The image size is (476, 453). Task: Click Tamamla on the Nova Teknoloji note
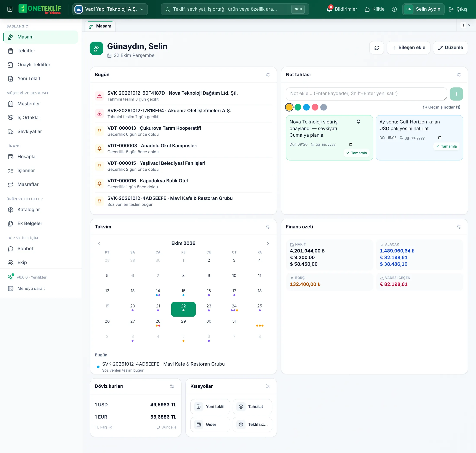point(356,153)
